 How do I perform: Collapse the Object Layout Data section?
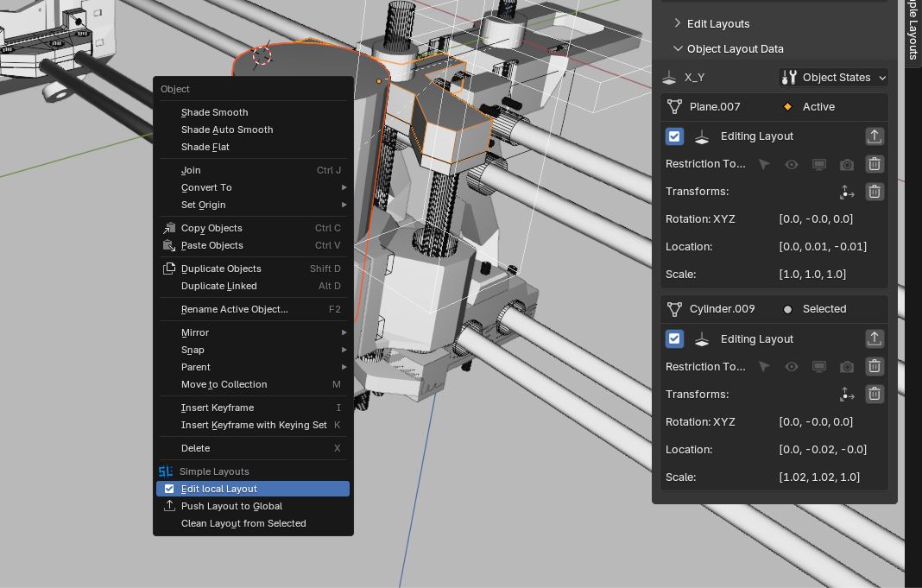[735, 49]
